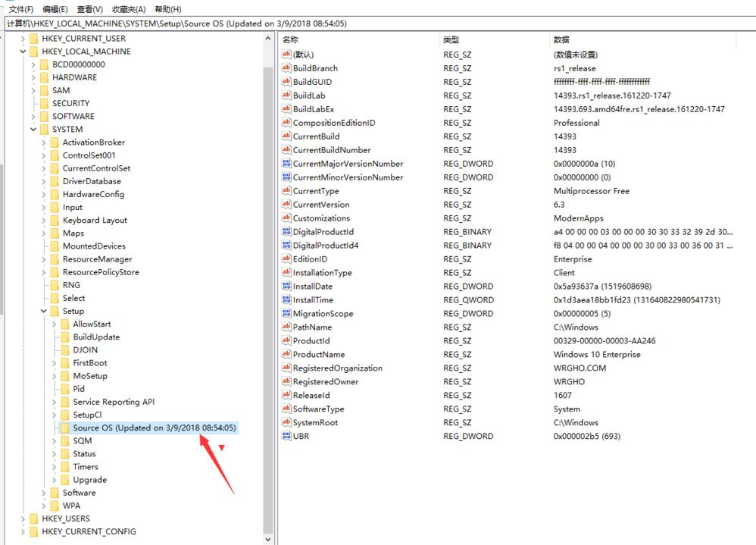Click the InstallDate DWORD value icon
This screenshot has width=756, height=545.
coord(286,287)
